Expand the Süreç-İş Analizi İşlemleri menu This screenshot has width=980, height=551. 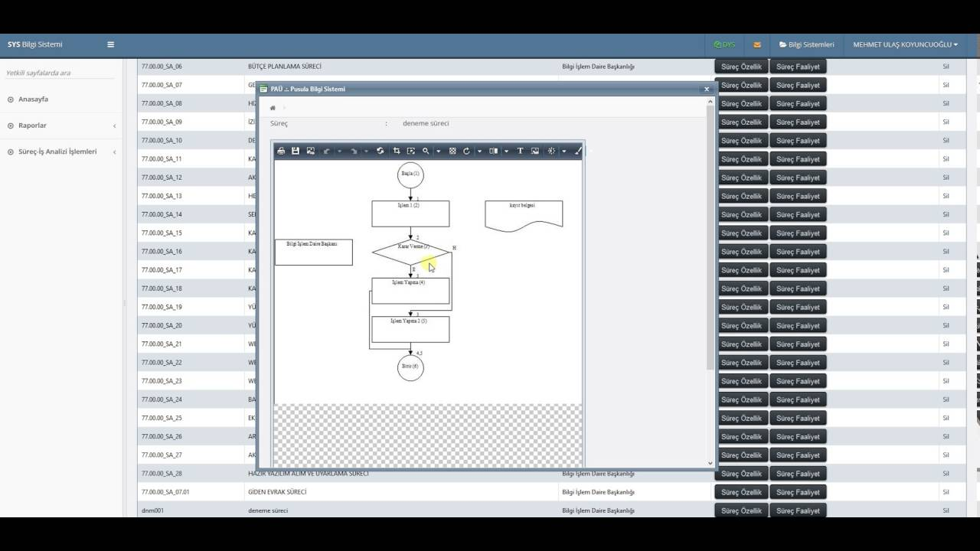tap(57, 152)
